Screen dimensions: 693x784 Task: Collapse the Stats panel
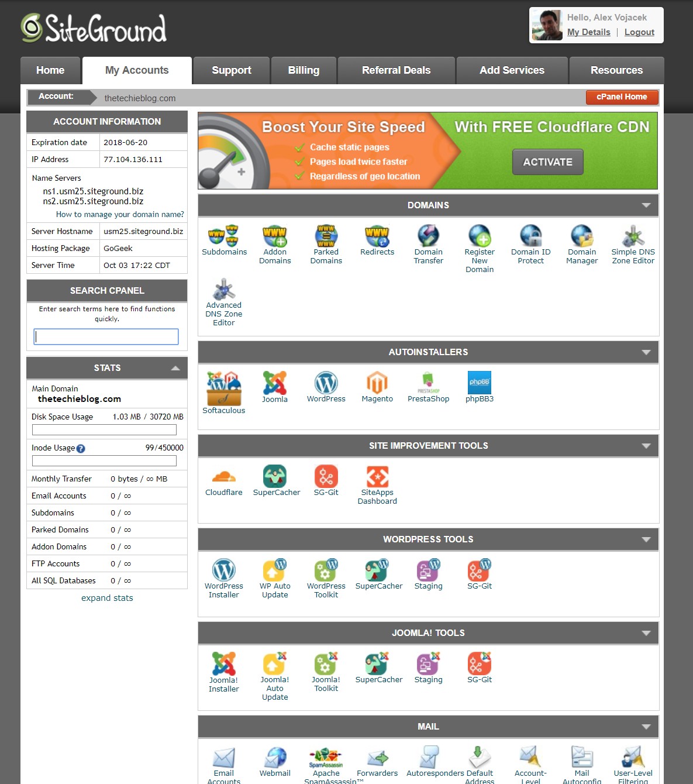(175, 368)
